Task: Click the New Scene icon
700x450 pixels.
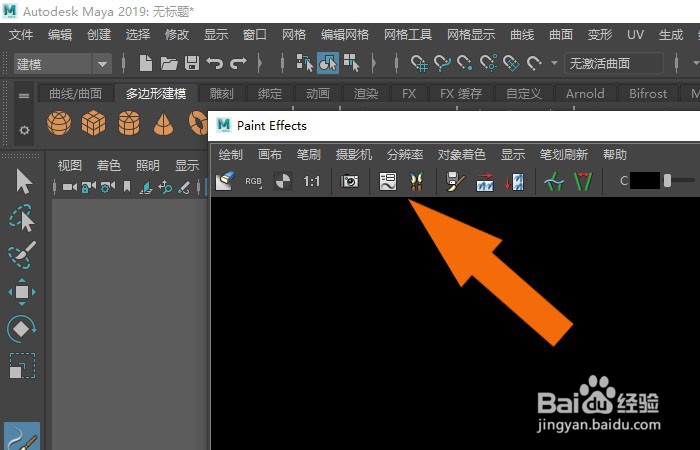Action: tap(146, 63)
